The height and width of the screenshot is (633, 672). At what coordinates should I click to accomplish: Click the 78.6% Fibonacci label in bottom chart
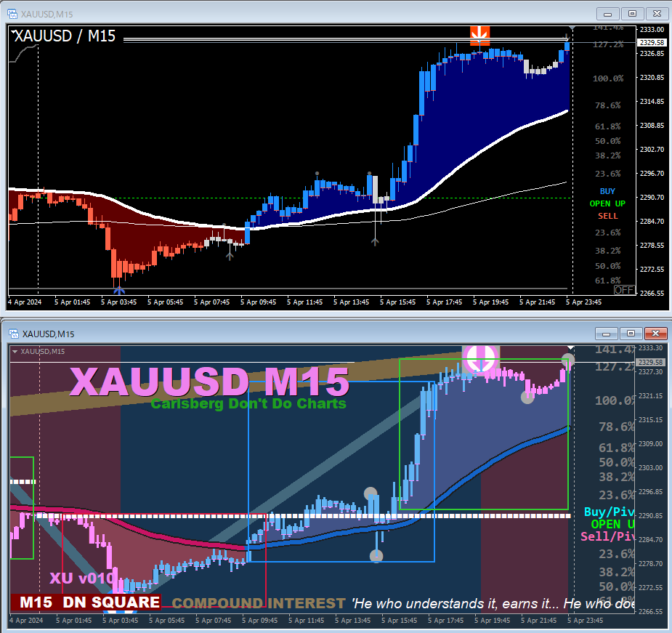pos(617,427)
